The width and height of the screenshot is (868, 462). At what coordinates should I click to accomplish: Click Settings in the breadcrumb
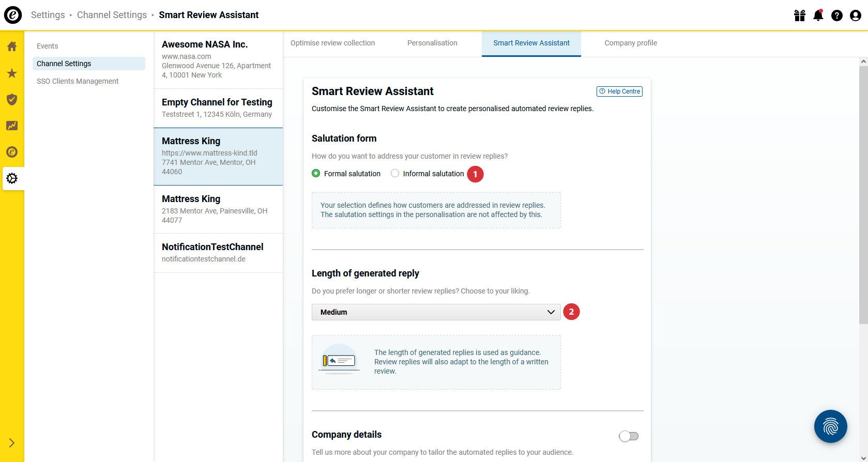48,15
